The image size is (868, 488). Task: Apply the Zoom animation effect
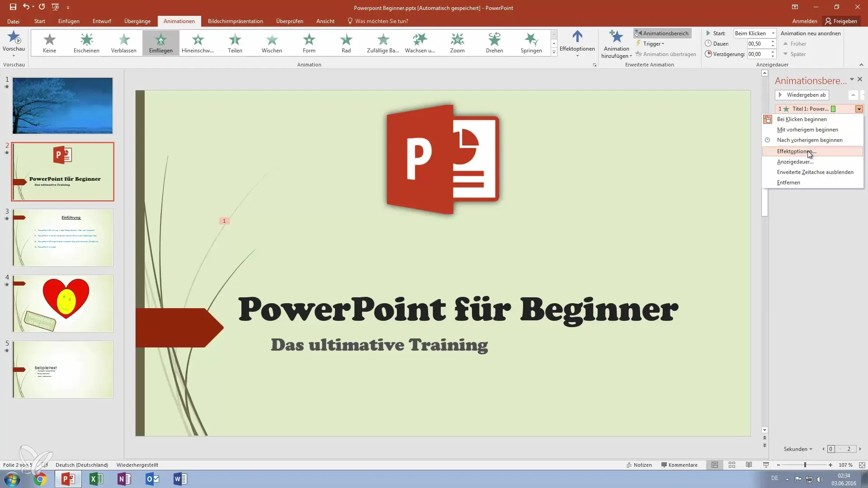point(457,43)
